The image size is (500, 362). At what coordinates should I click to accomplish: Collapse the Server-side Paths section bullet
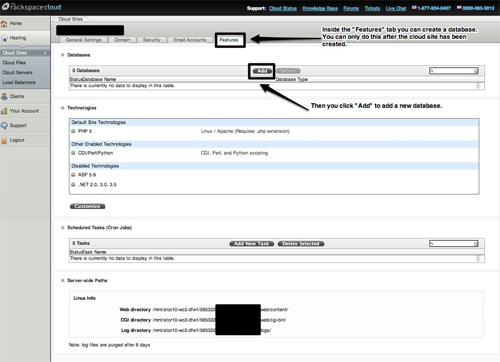click(x=62, y=281)
